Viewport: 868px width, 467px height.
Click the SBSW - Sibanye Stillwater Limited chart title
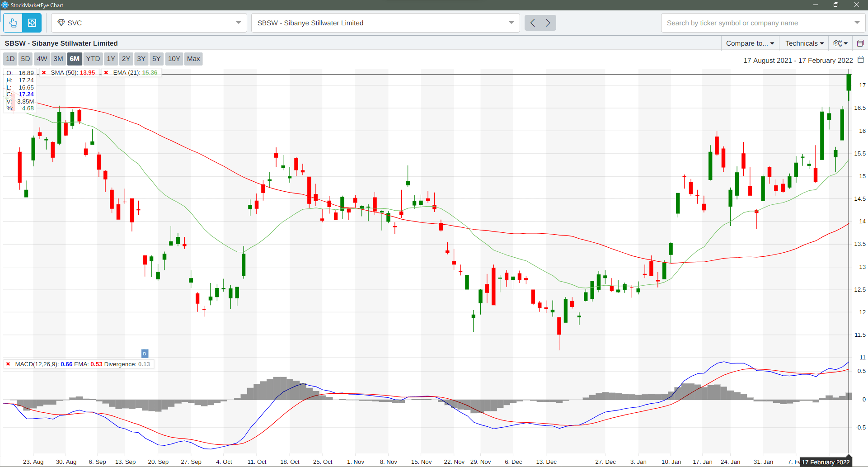[61, 43]
